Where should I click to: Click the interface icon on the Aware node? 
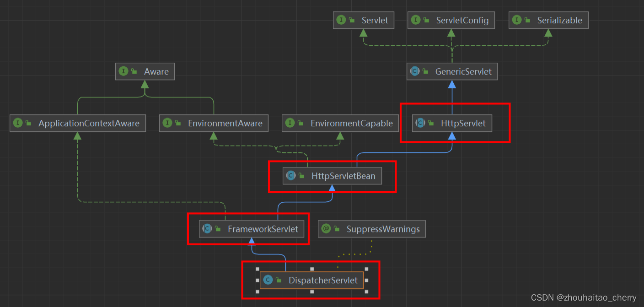coord(123,71)
